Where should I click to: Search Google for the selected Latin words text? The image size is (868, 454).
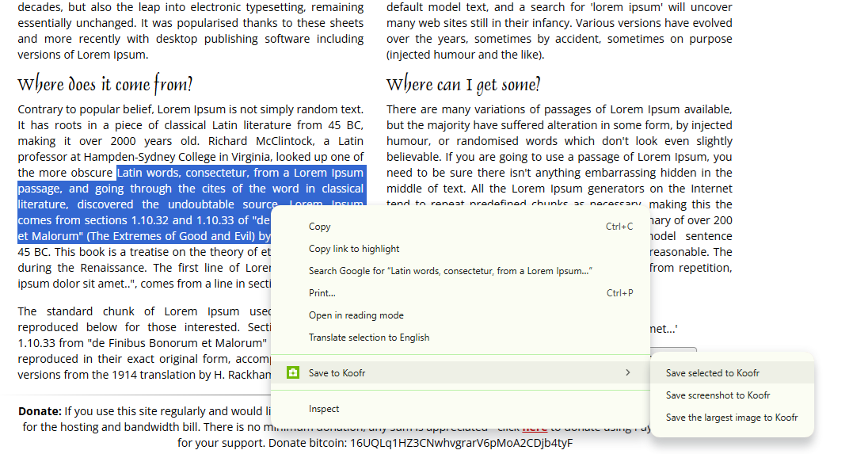coord(460,271)
